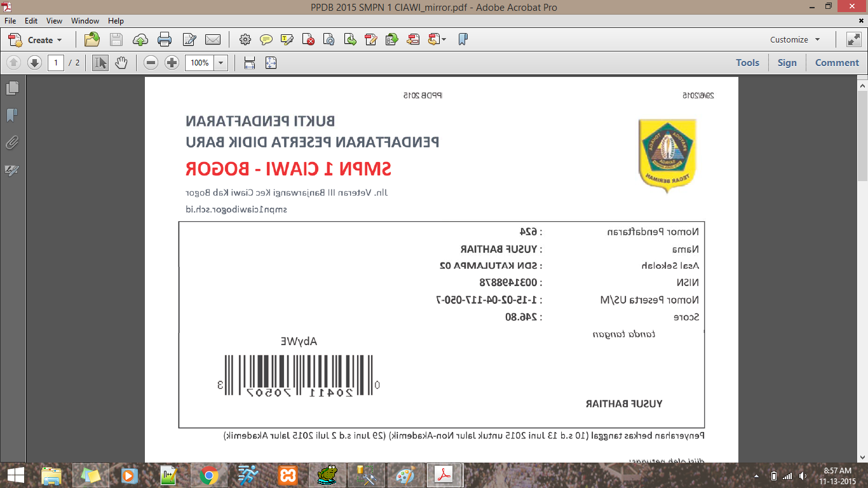868x488 pixels.
Task: Zoom out with the minus button
Action: coord(151,63)
